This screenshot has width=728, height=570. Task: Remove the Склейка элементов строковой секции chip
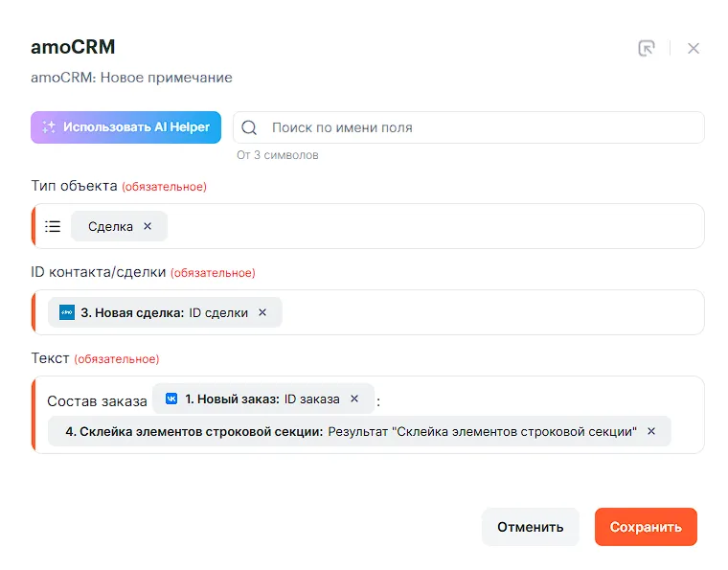(x=651, y=431)
